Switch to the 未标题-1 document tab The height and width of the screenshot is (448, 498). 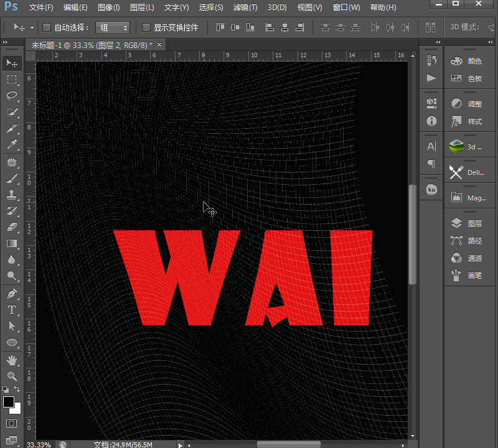tap(92, 45)
